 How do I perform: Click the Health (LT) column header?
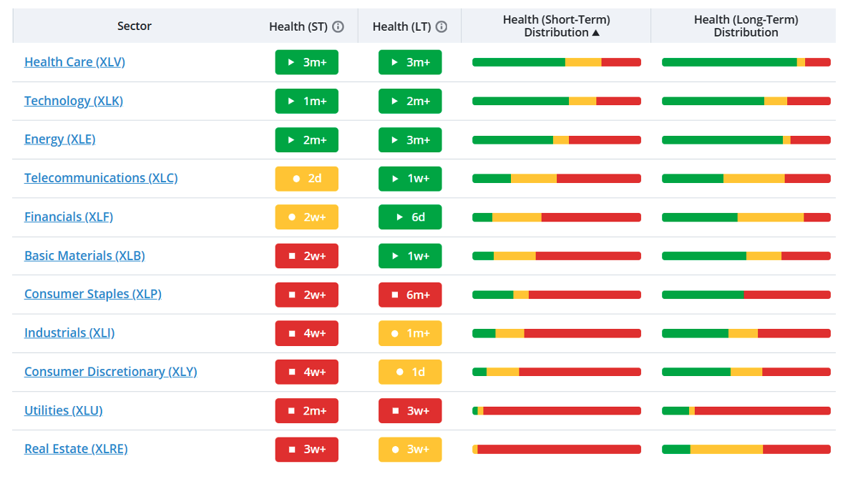click(x=401, y=26)
